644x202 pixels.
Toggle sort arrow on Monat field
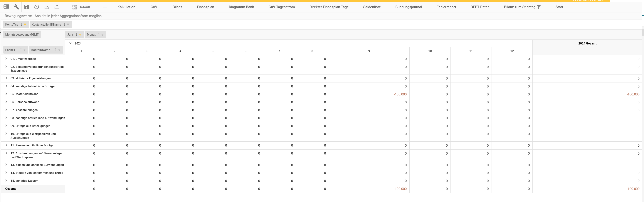(x=99, y=34)
